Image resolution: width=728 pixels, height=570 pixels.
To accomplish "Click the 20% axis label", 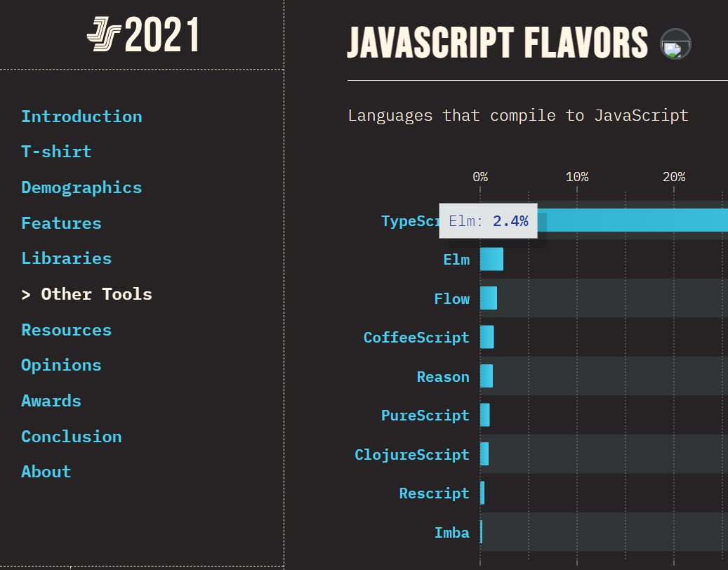I will tap(674, 177).
